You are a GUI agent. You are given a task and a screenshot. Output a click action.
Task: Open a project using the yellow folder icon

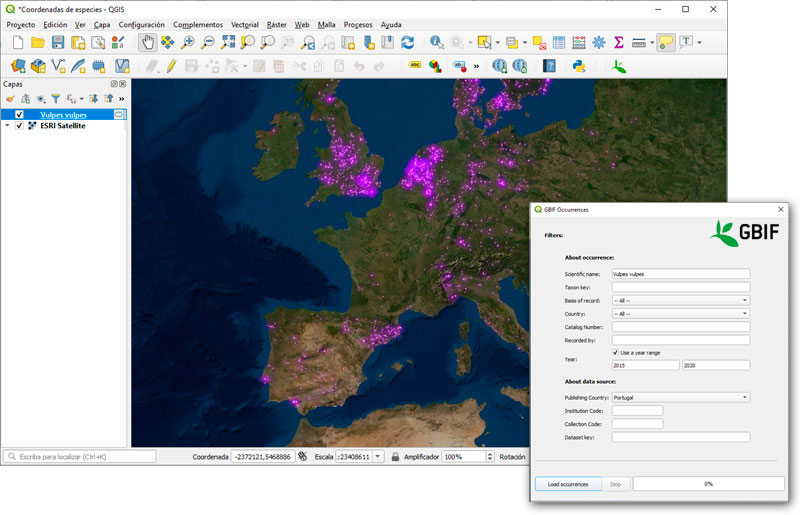tap(38, 42)
